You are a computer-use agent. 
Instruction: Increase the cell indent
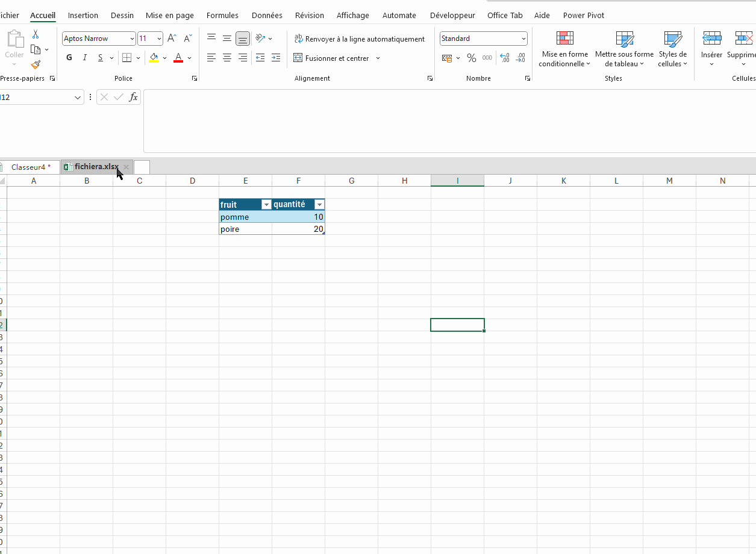[x=276, y=58]
